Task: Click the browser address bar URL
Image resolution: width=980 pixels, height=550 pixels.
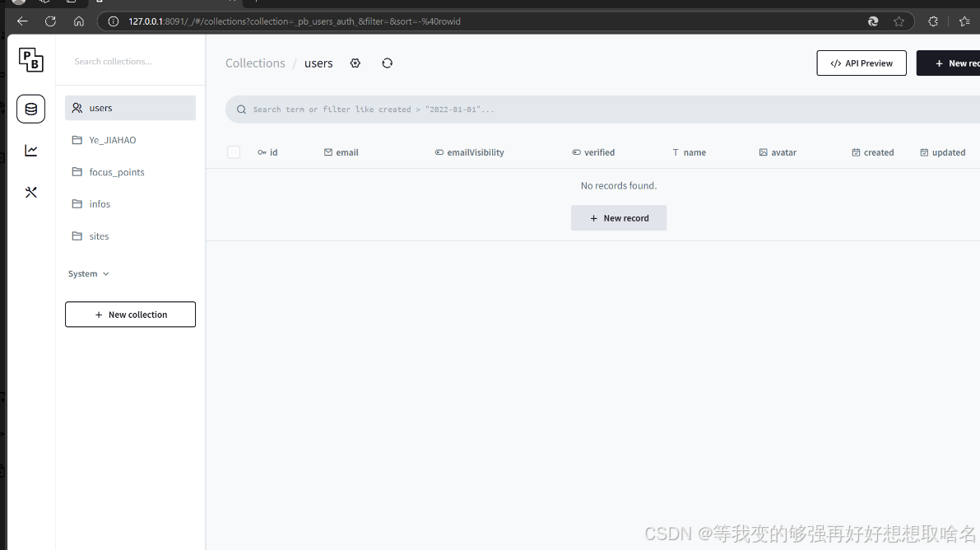Action: point(295,21)
